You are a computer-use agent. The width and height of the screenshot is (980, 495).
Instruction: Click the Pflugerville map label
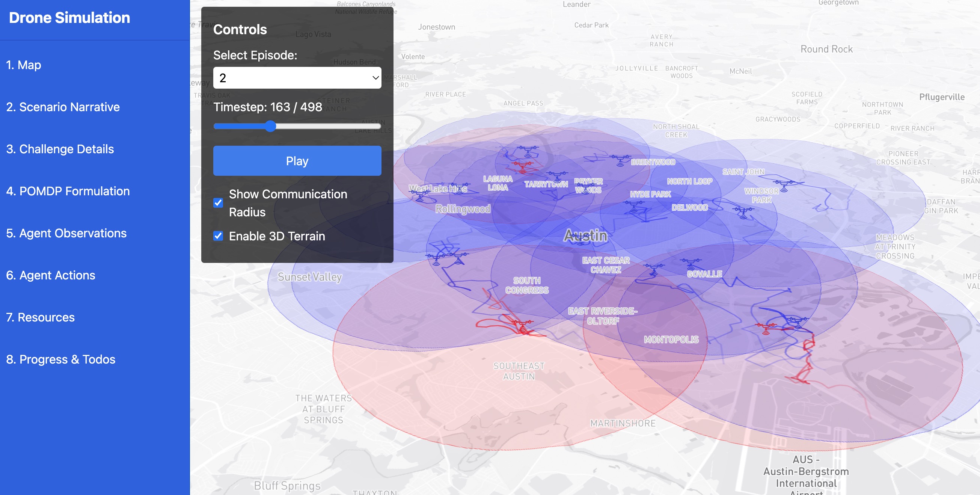pos(942,97)
